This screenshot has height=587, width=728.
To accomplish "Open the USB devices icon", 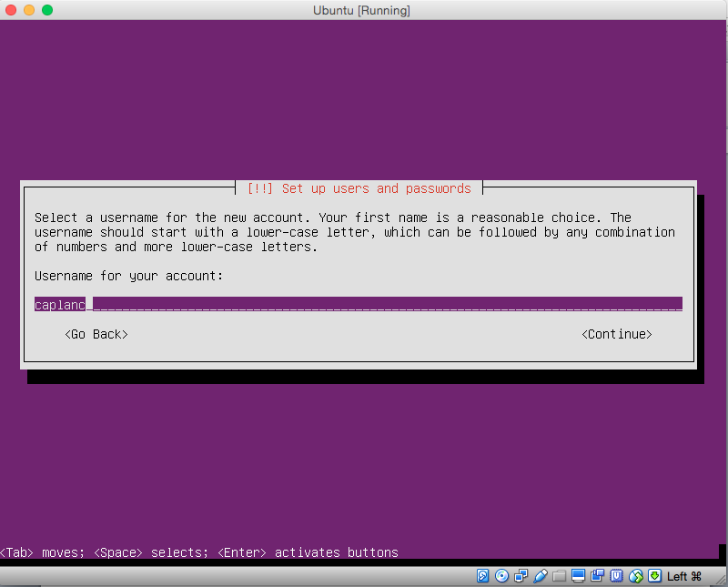I will 540,576.
